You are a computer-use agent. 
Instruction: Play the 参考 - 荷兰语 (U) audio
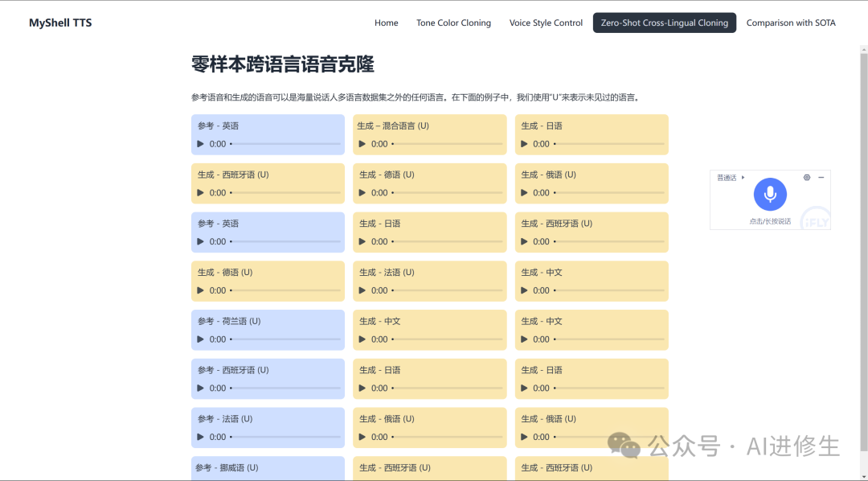[201, 339]
